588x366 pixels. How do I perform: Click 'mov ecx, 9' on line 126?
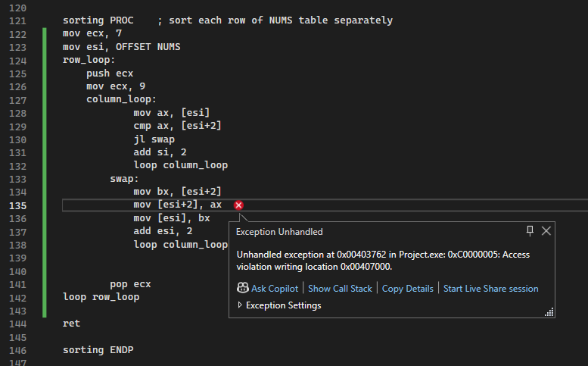pyautogui.click(x=116, y=86)
